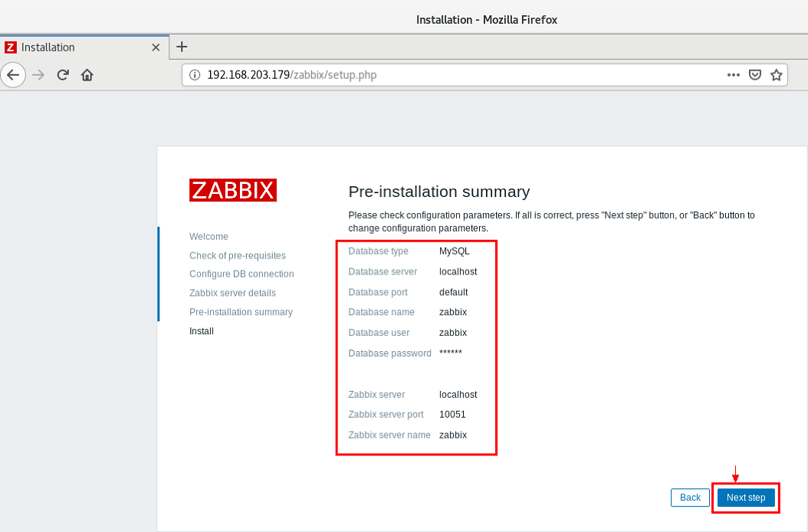808x532 pixels.
Task: Click the Database type label
Action: point(378,251)
